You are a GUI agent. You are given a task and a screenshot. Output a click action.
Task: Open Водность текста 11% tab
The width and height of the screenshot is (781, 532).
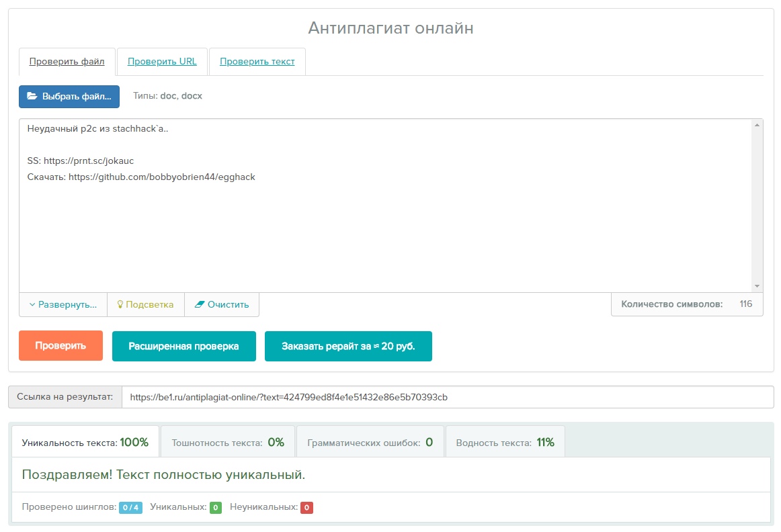point(505,443)
